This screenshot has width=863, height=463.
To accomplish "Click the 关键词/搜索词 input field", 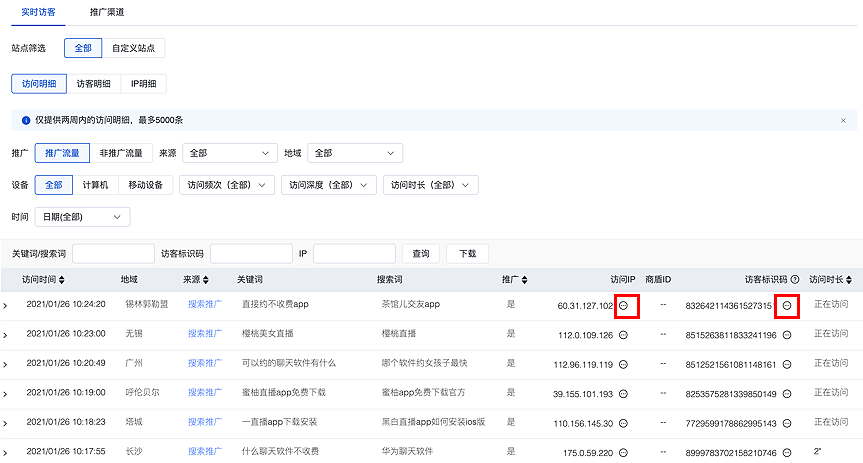I will (x=113, y=254).
